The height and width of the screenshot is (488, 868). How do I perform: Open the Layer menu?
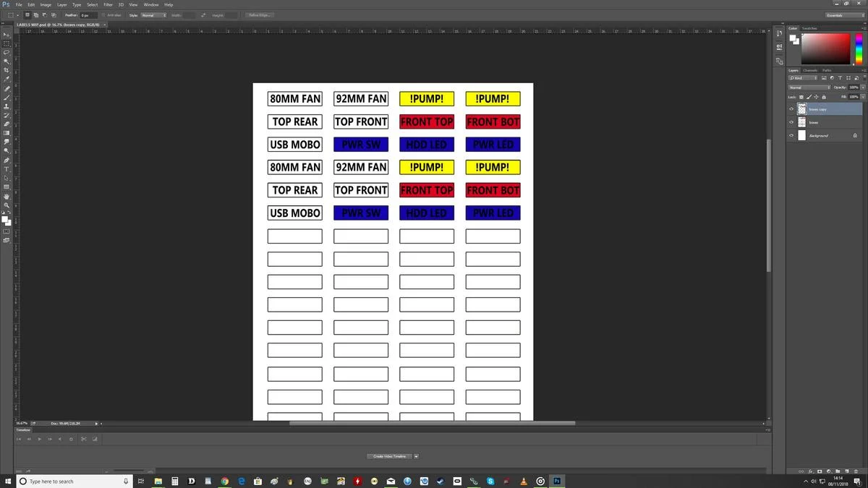pos(62,4)
